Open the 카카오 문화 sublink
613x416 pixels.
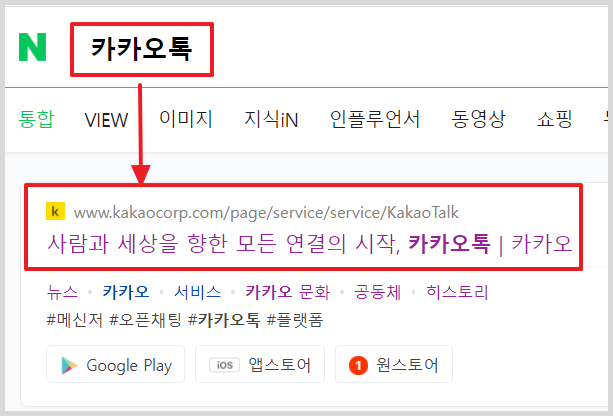(x=287, y=292)
